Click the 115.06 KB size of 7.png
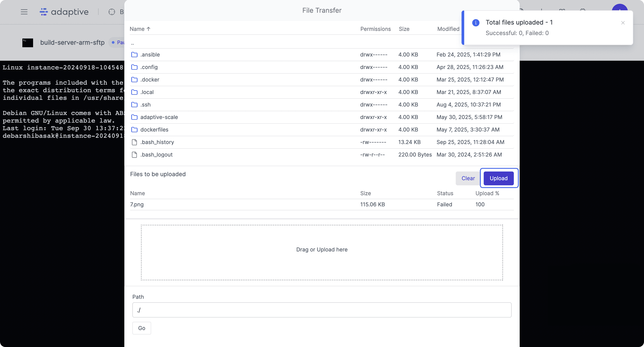Screen dimensions: 644x347 tap(372, 205)
